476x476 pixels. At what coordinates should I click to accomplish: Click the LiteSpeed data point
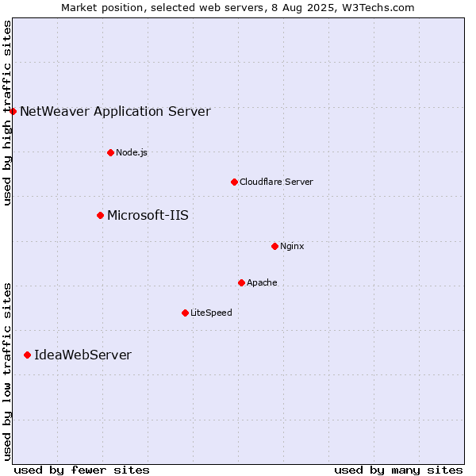tap(186, 313)
